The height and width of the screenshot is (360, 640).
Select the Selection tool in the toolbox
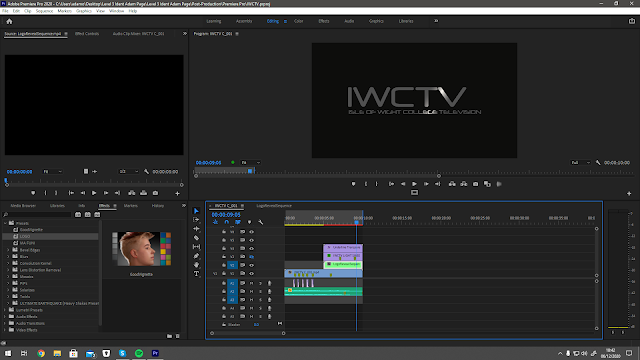coord(196,211)
